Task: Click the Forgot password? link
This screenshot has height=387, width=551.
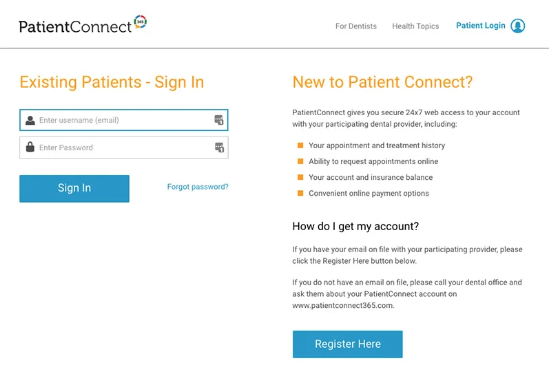Action: coord(197,187)
